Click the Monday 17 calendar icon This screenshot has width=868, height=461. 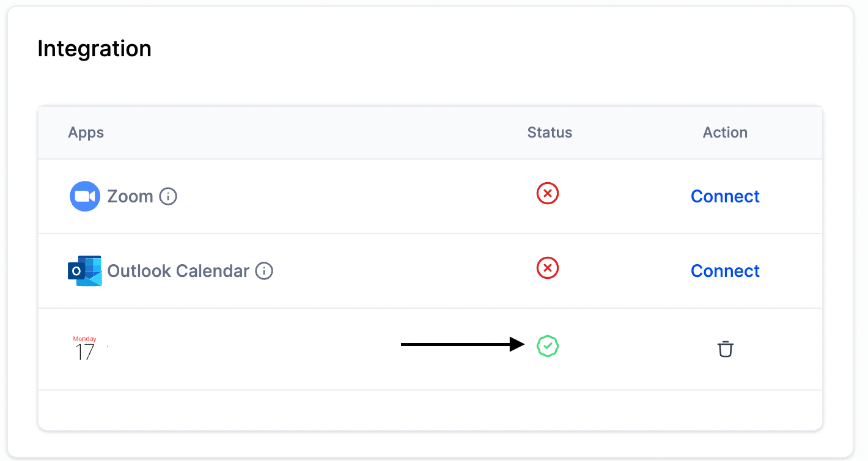(85, 348)
